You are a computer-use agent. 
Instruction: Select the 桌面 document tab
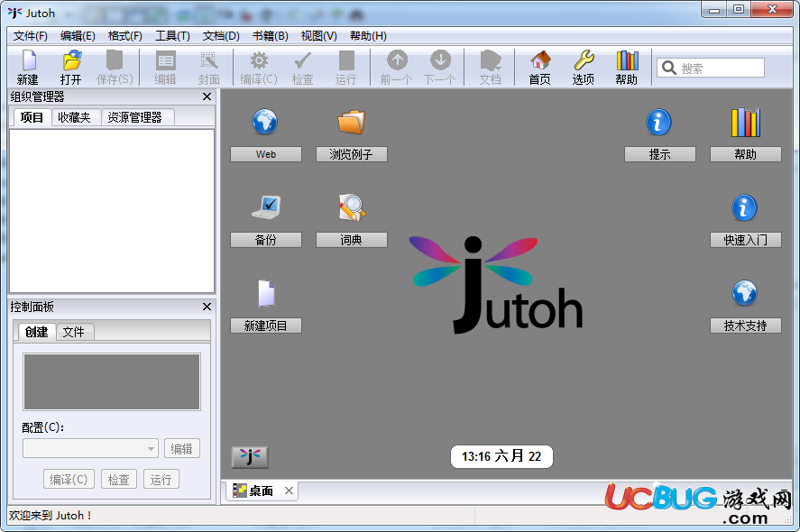coord(262,491)
